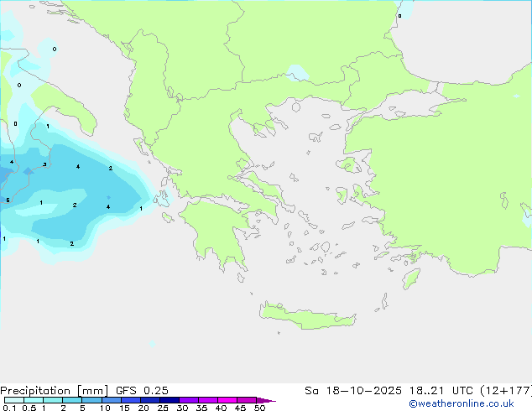The width and height of the screenshot is (532, 411).
Task: Click the '(12+177)' forecast run text
Action: 506,391
